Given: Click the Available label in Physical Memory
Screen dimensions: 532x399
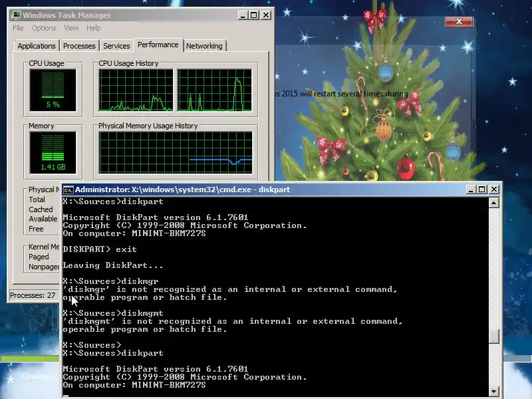Looking at the screenshot, I should pos(43,219).
